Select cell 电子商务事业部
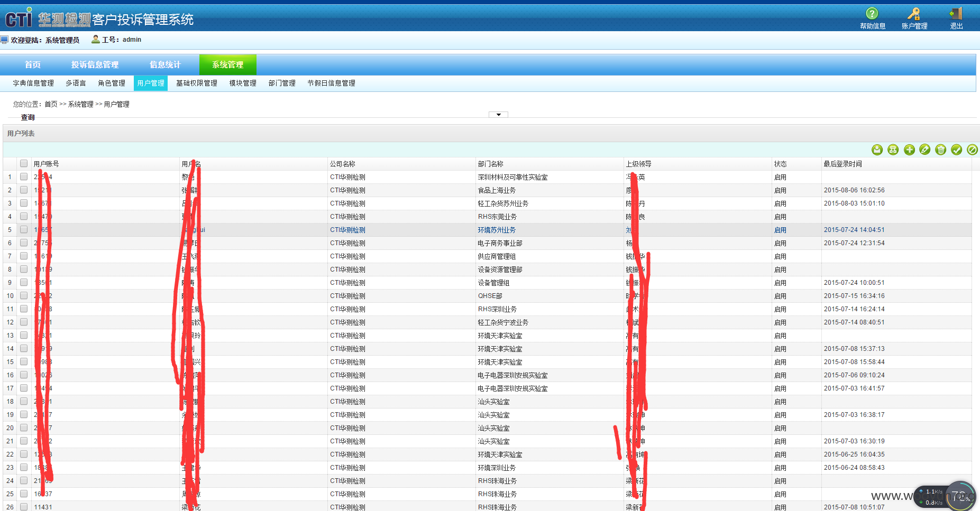The height and width of the screenshot is (511, 980). pos(500,243)
